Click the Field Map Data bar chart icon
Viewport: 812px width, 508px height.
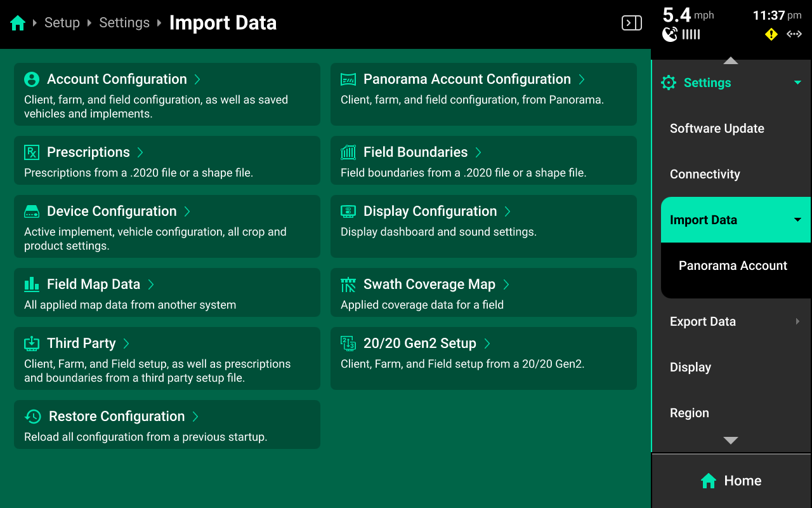click(32, 284)
